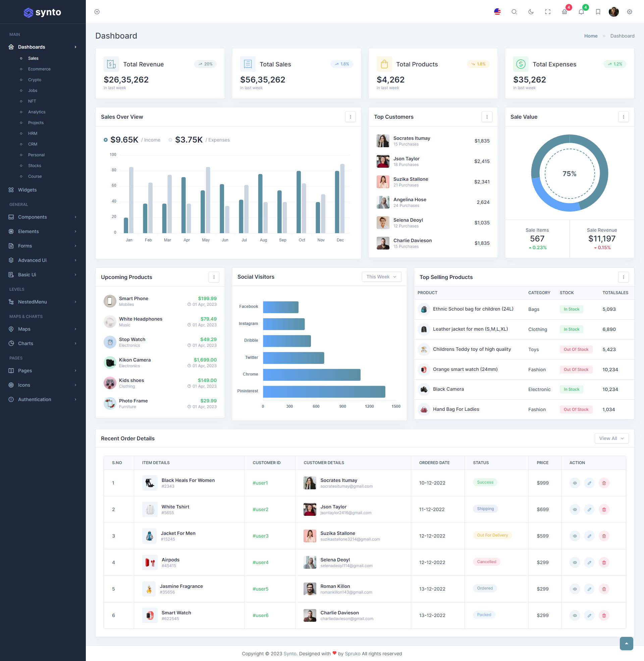Open the This Week dropdown

pyautogui.click(x=381, y=277)
